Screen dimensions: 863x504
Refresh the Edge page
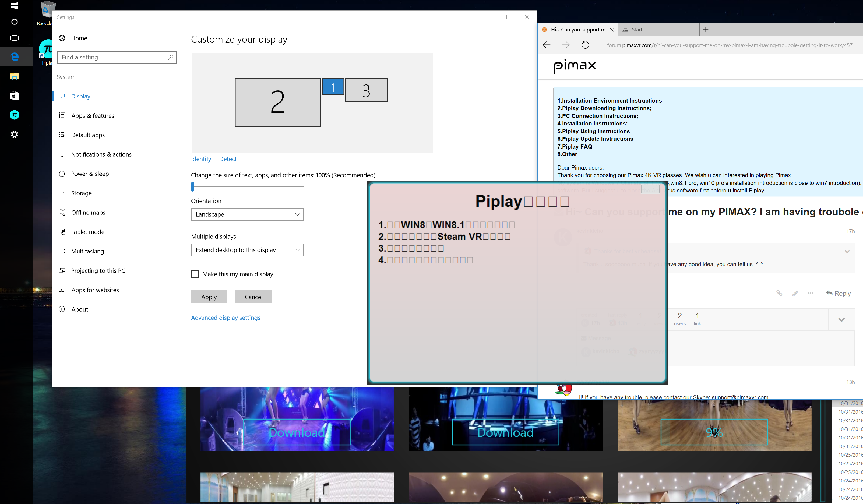[585, 45]
